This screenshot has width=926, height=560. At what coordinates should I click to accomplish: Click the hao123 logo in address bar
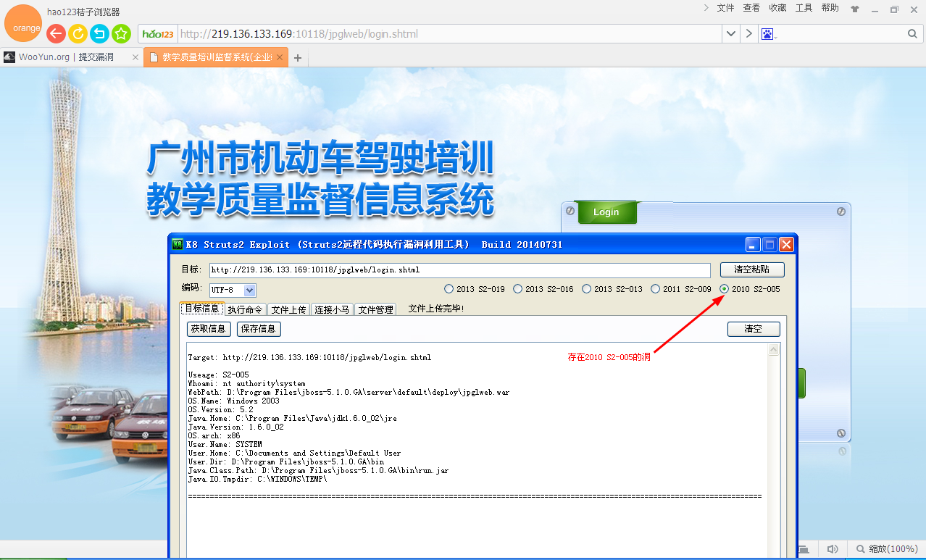click(x=158, y=34)
